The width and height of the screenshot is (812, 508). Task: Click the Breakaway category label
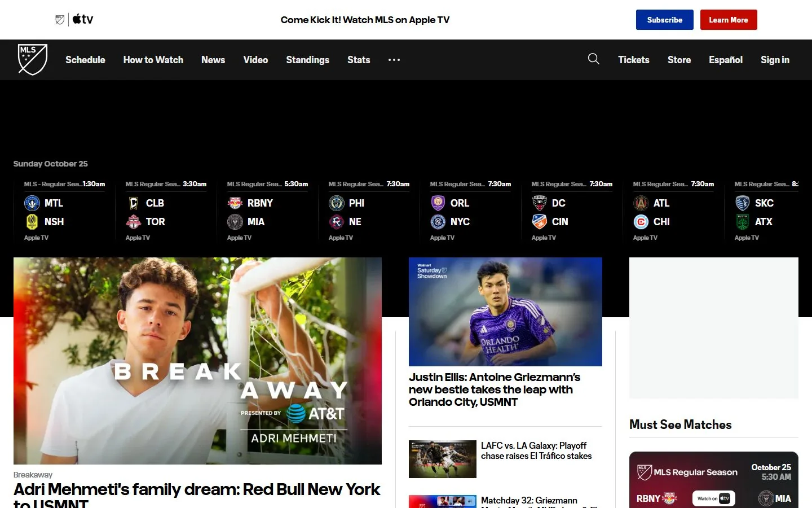(33, 475)
